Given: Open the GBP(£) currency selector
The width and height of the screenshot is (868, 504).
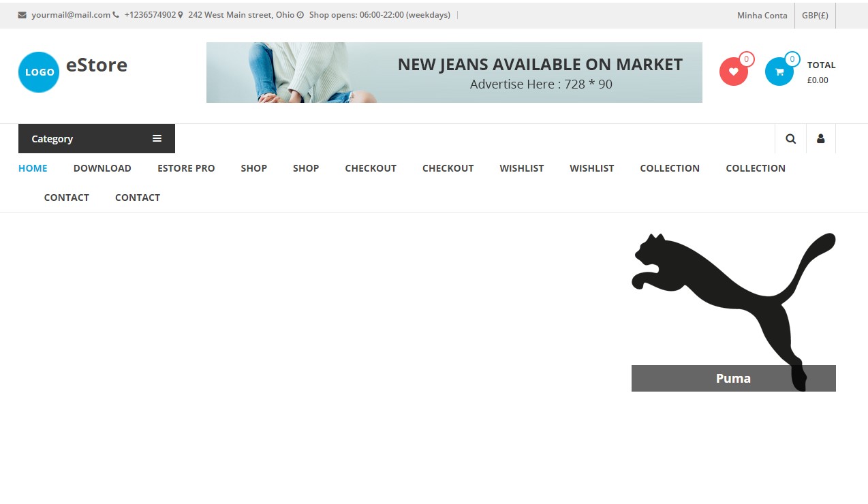Looking at the screenshot, I should tap(815, 15).
